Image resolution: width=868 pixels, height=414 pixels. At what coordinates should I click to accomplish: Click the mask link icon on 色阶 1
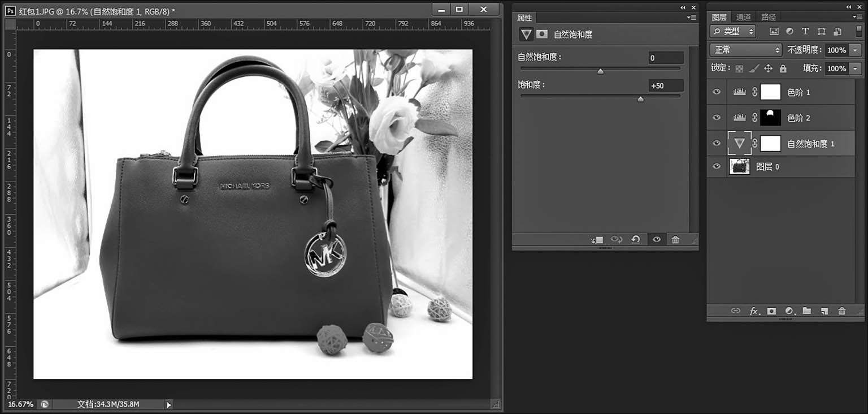click(x=754, y=92)
